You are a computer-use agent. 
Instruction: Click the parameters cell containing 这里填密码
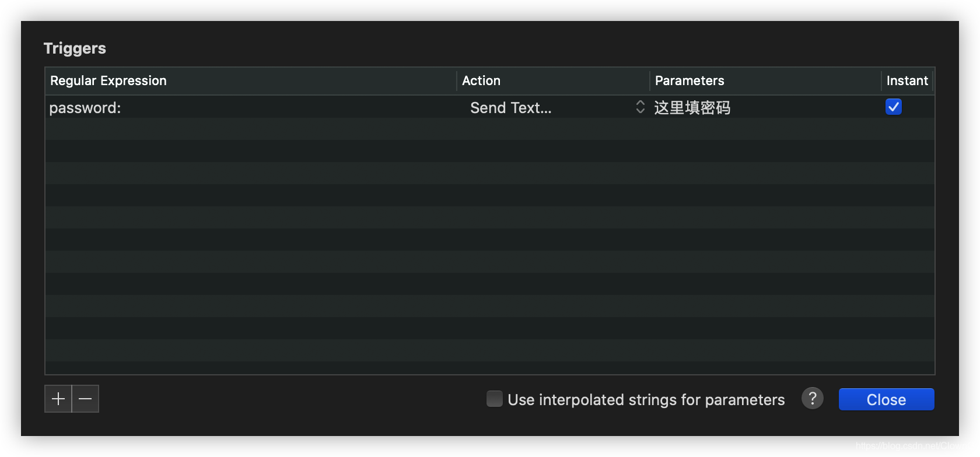pos(692,108)
